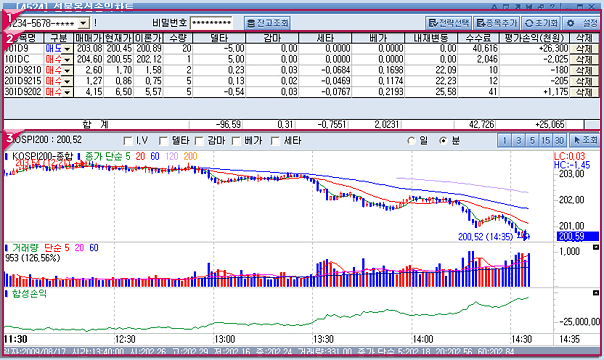Select the 일 daily radio button
This screenshot has width=604, height=360.
coord(411,141)
